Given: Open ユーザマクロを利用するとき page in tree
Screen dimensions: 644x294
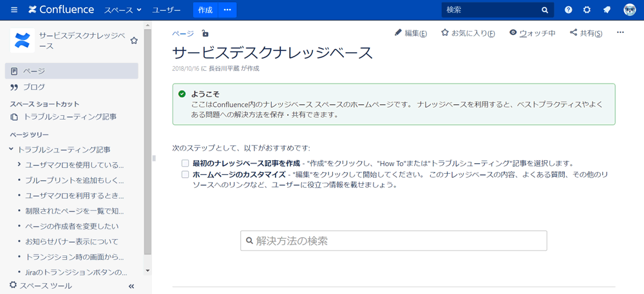Looking at the screenshot, I should [74, 196].
